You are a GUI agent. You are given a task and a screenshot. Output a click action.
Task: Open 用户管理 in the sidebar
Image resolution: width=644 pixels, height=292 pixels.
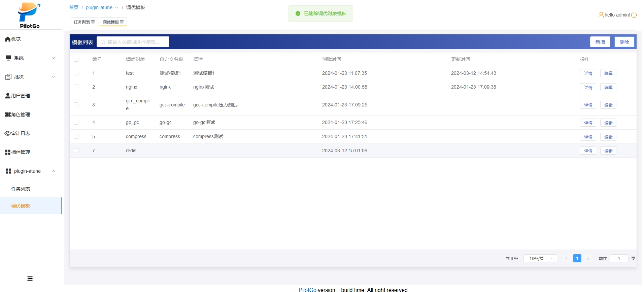click(20, 96)
